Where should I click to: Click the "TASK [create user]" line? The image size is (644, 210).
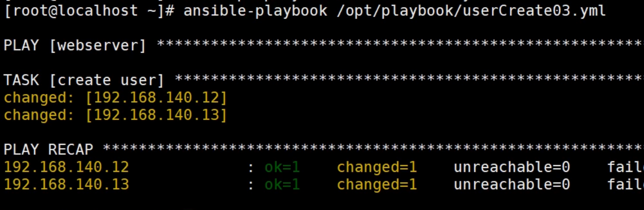pos(84,80)
